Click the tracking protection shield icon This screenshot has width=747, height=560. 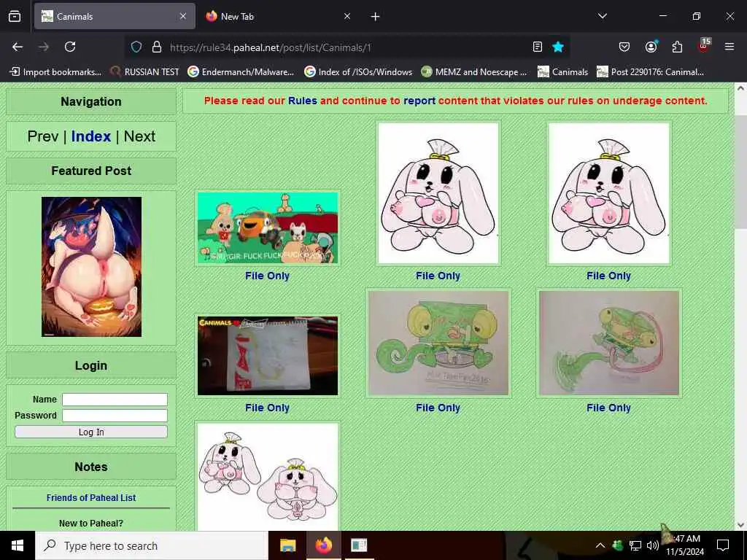click(x=136, y=47)
